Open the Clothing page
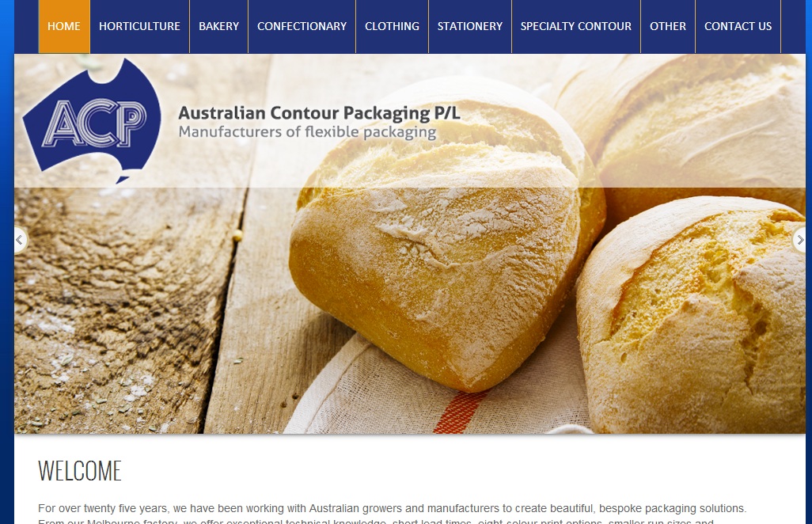The image size is (812, 524). coord(392,26)
